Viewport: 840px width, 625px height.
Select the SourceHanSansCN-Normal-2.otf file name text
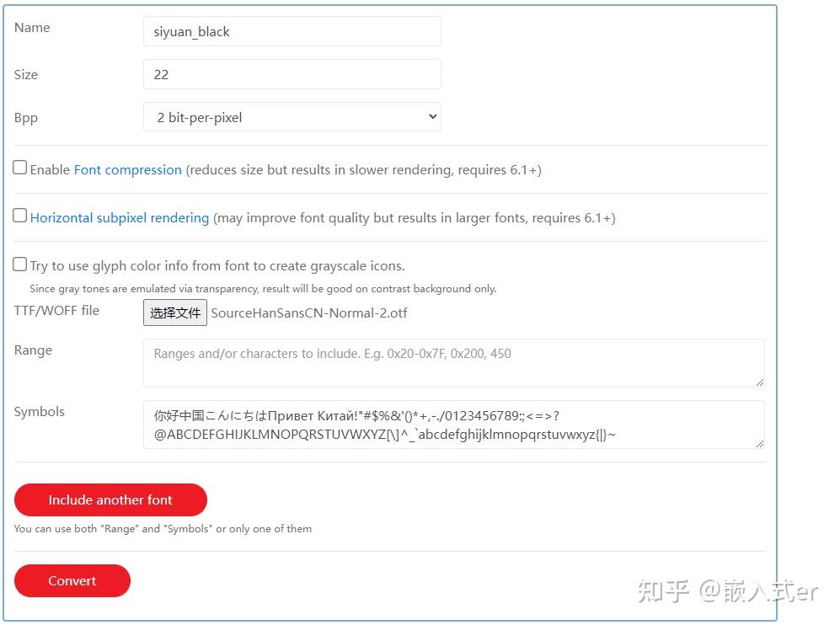pyautogui.click(x=308, y=312)
